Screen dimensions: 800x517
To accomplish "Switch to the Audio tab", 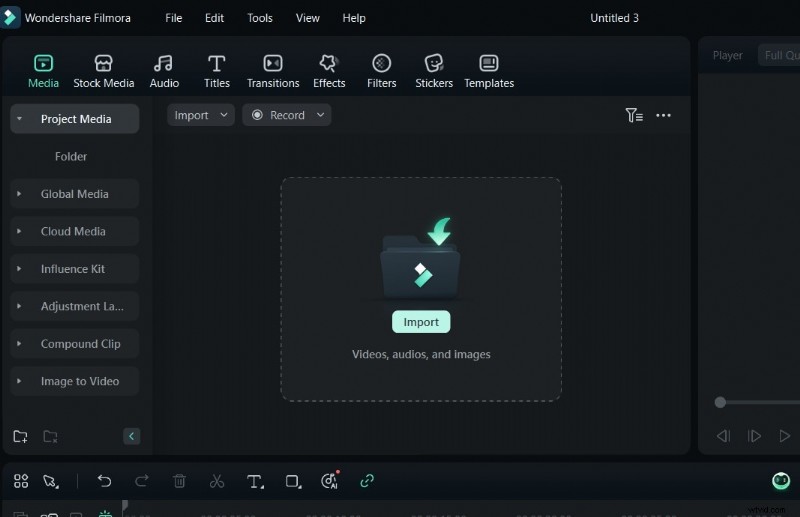I will tap(164, 71).
